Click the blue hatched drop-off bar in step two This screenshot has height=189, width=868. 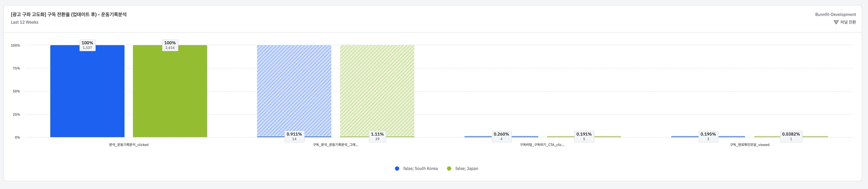pyautogui.click(x=294, y=89)
